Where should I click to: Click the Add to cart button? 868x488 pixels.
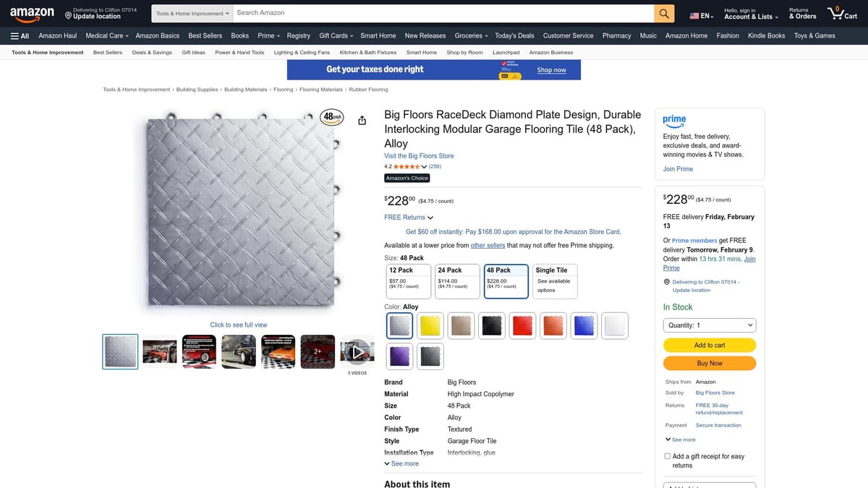pos(709,345)
